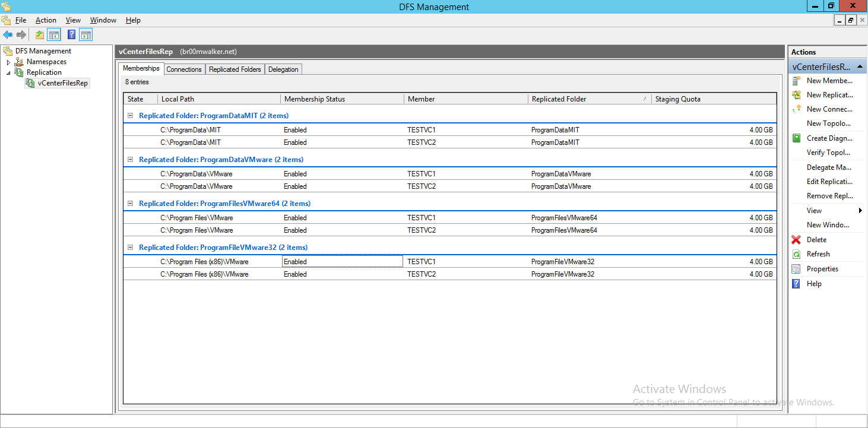Select TESTVC2 row under ProgramDataMIT group
Viewport: 868px width, 428px height.
pos(449,142)
